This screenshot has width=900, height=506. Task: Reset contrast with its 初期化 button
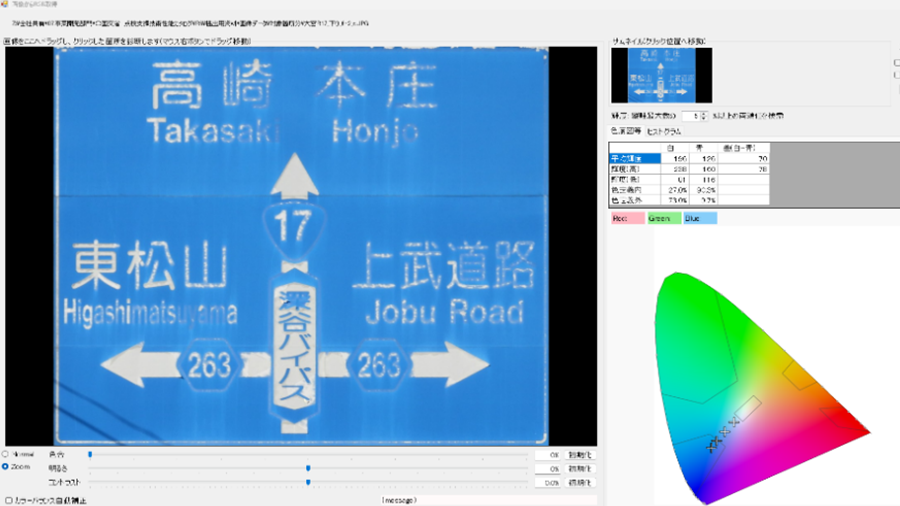[580, 482]
